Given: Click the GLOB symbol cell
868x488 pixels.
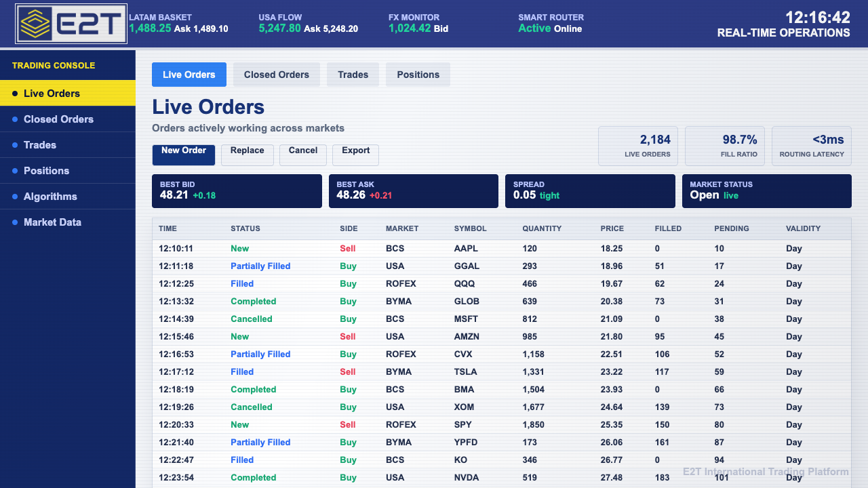Looking at the screenshot, I should point(467,302).
